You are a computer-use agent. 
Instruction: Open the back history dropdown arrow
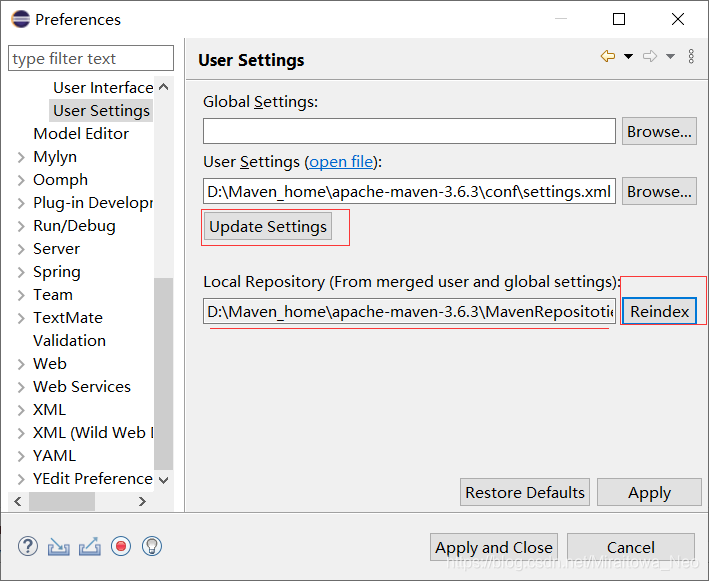click(x=628, y=57)
